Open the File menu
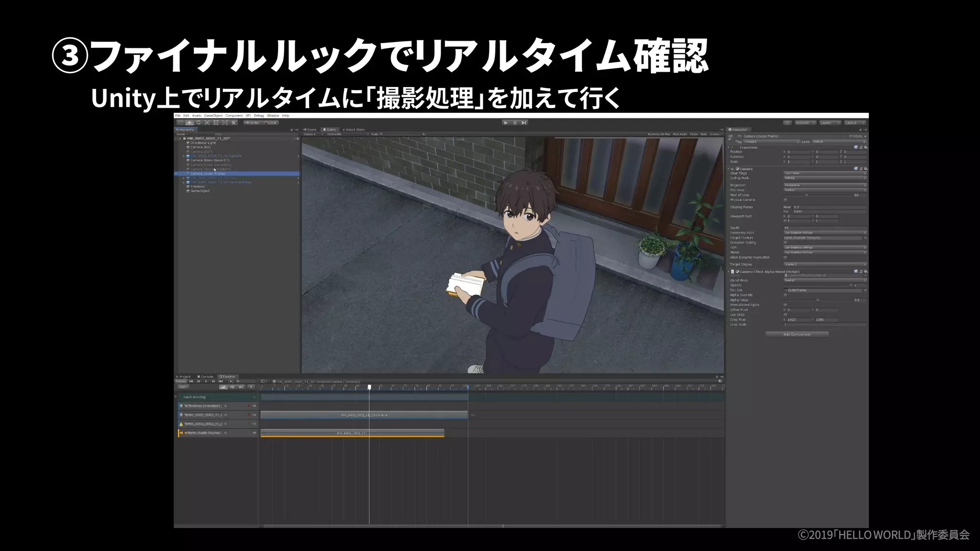 pyautogui.click(x=178, y=116)
